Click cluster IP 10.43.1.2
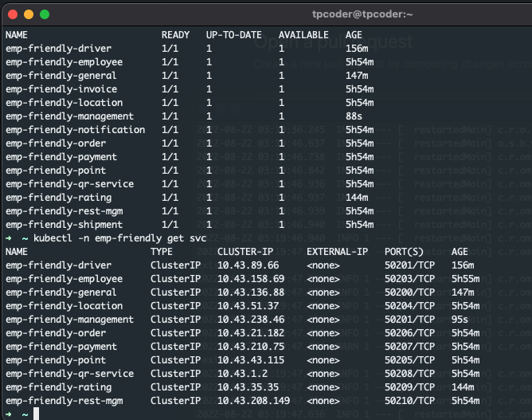Screen dimensions: 532x420 (x=242, y=374)
